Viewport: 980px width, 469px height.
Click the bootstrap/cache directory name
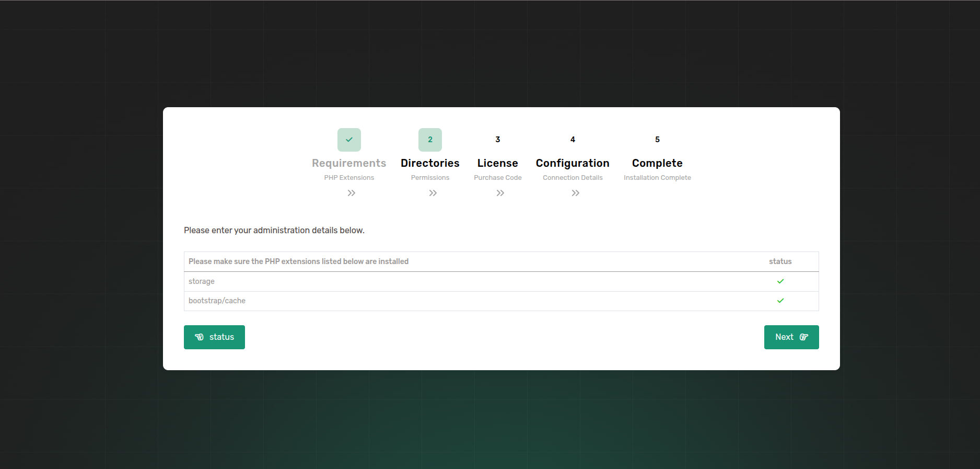[217, 301]
